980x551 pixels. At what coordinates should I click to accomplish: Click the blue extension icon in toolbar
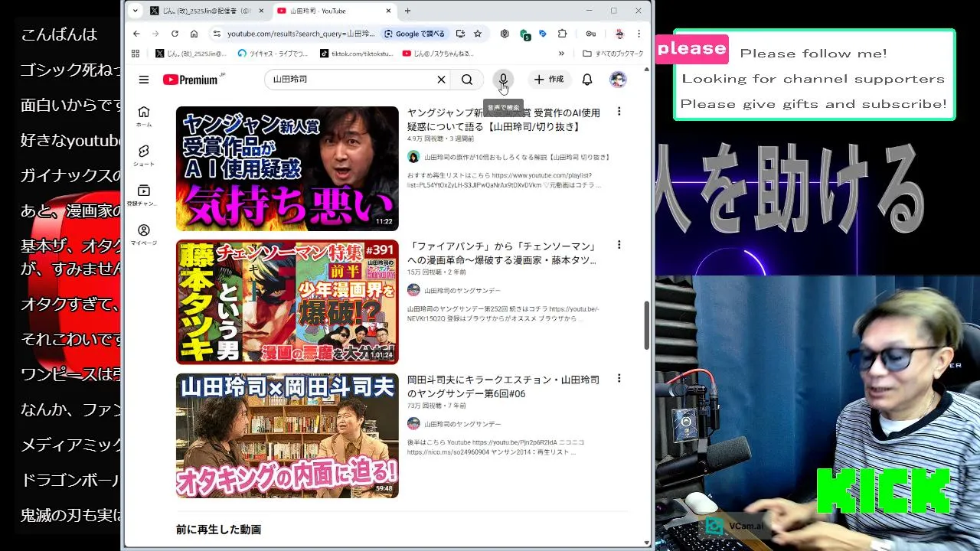coord(543,34)
